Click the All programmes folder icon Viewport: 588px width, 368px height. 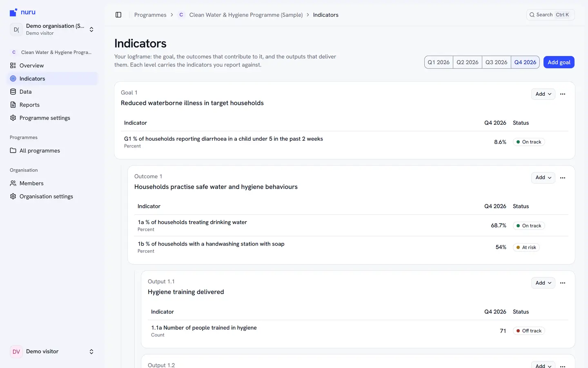[13, 150]
